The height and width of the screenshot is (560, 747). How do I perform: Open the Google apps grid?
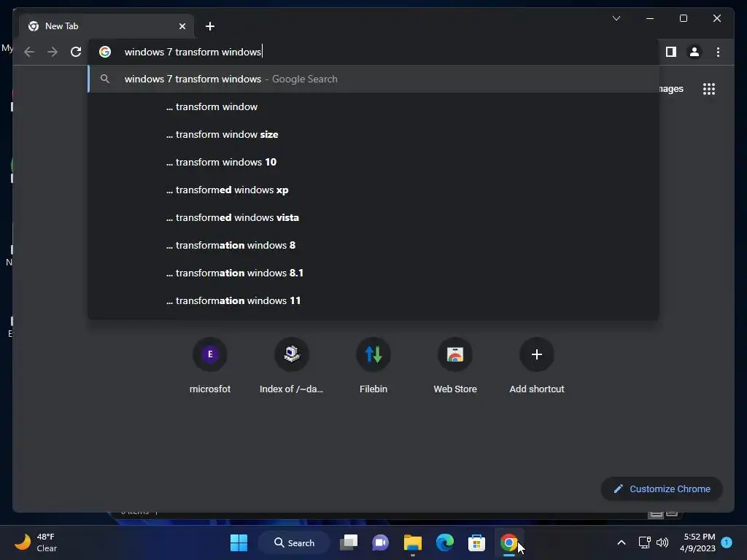pos(709,89)
